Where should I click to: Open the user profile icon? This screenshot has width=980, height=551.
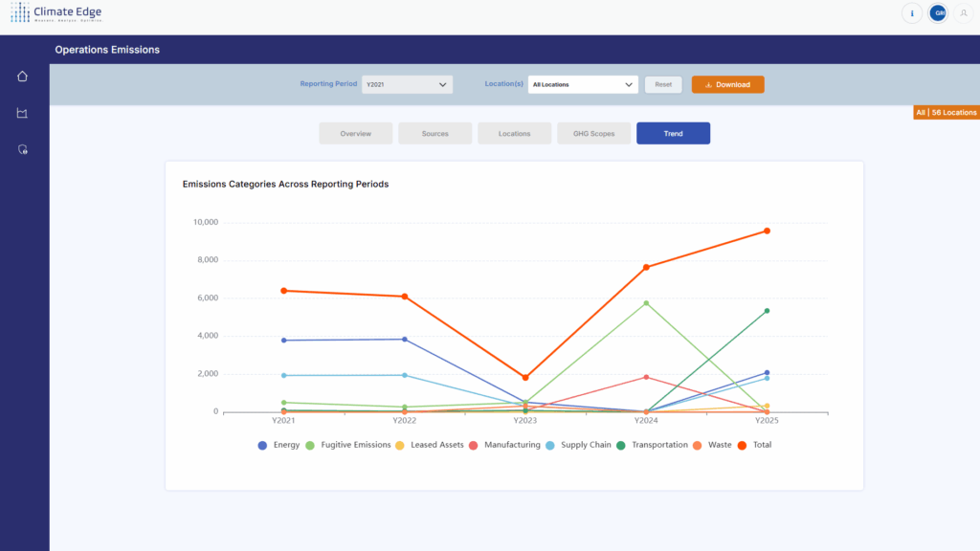pyautogui.click(x=964, y=13)
